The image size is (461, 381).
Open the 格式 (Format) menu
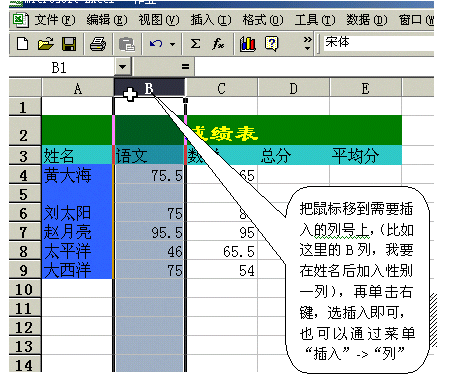point(263,20)
